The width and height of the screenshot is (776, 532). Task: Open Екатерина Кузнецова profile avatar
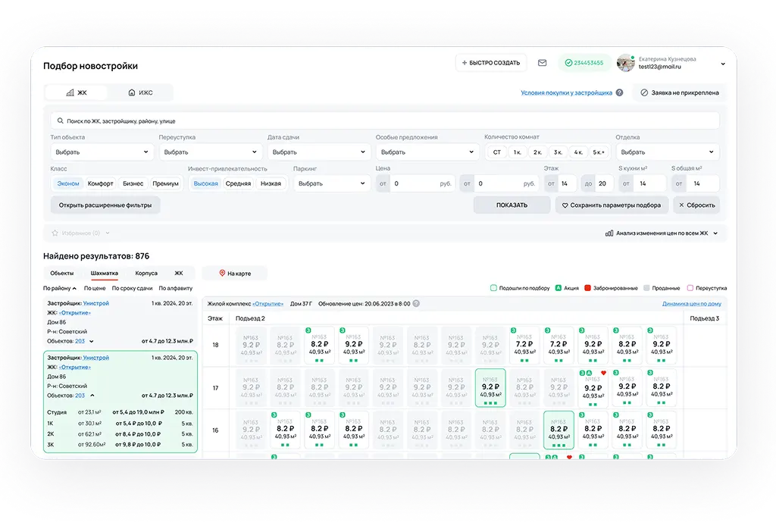click(625, 63)
